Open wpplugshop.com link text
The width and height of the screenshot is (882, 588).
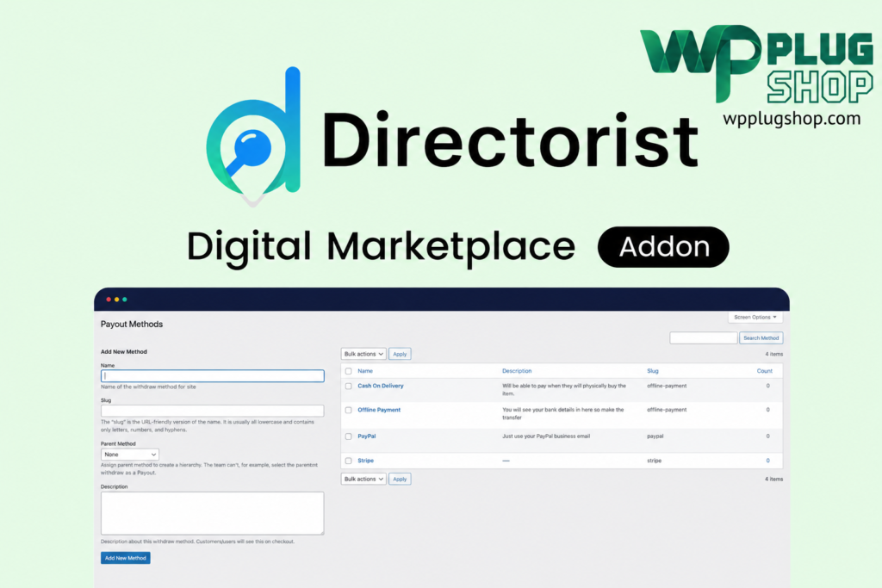(792, 119)
